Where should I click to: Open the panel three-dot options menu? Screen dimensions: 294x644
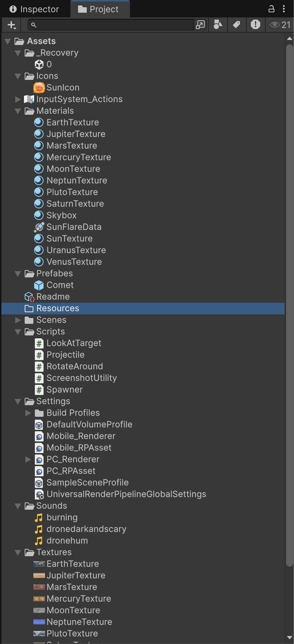(284, 9)
